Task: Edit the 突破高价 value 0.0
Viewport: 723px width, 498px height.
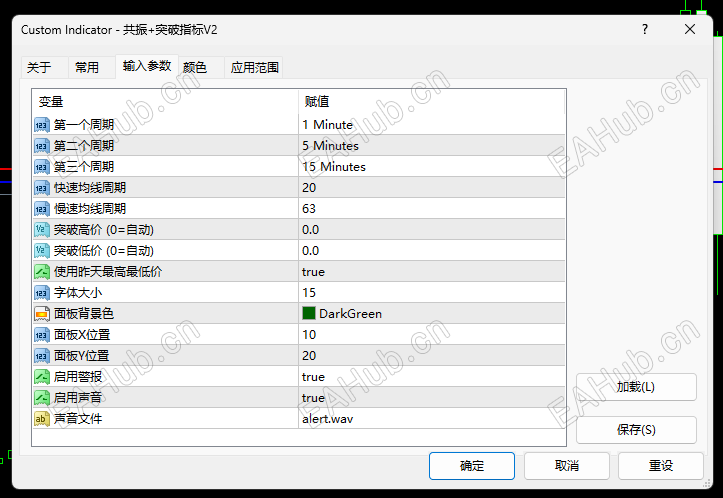Action: coord(432,230)
